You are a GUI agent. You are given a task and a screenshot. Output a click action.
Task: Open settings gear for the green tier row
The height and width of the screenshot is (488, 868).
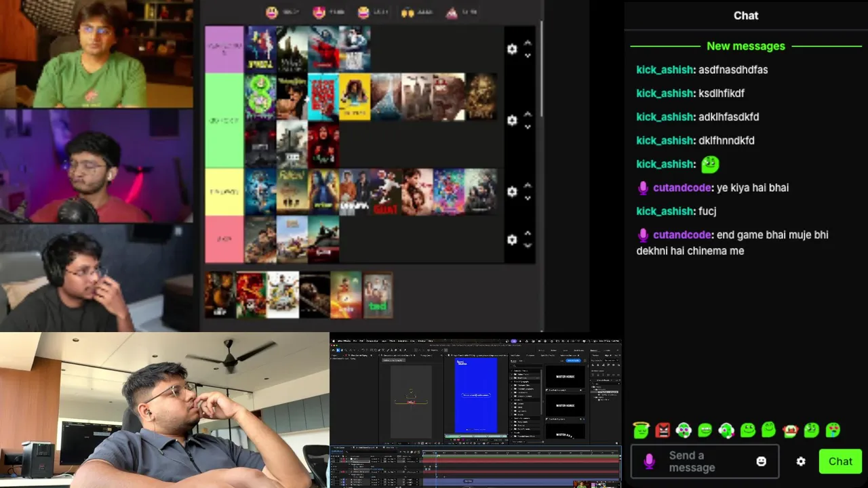[512, 120]
